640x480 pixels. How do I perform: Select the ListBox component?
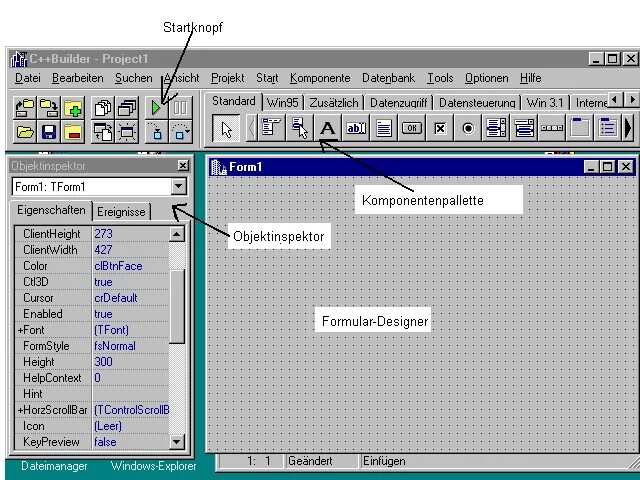[x=496, y=129]
